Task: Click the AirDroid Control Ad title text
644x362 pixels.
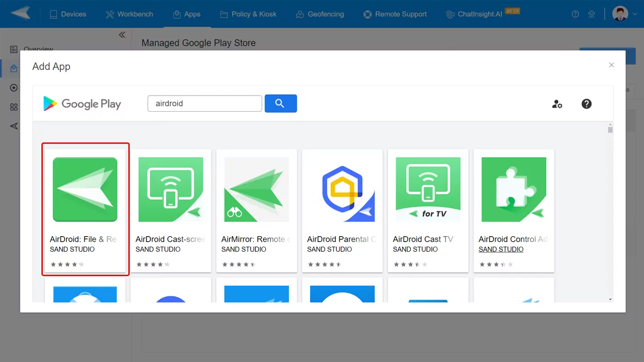Action: pyautogui.click(x=513, y=239)
